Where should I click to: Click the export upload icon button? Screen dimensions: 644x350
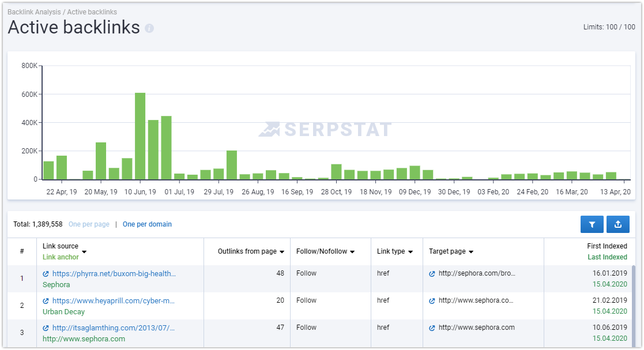617,224
